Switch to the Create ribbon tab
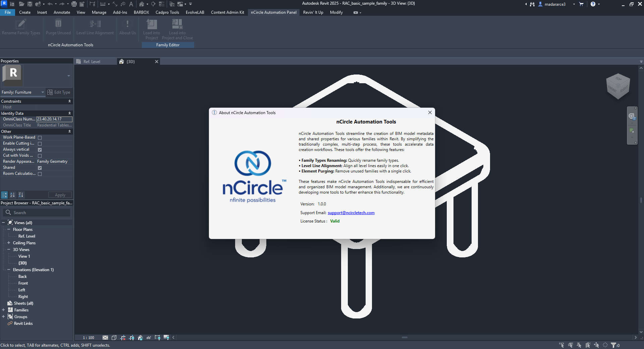Screen dimensions: 644x349 25,12
